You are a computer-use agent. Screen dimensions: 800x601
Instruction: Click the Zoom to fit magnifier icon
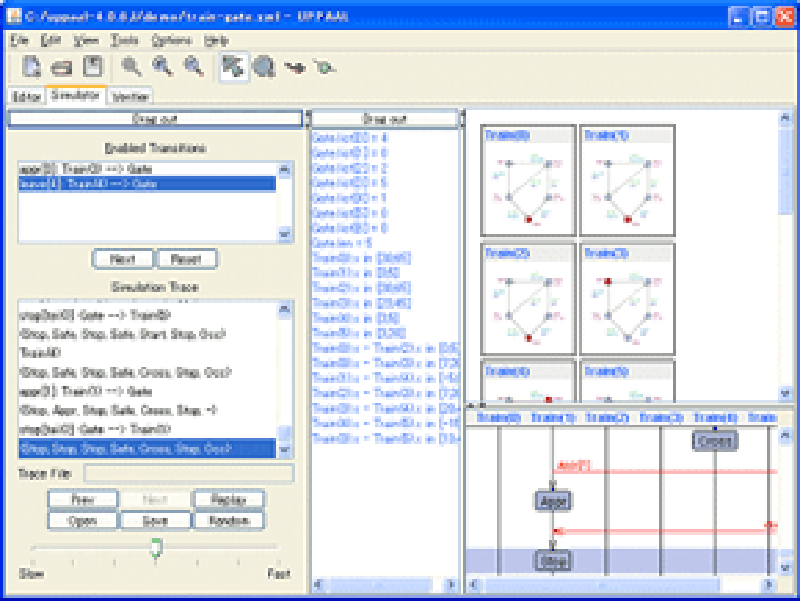pos(131,67)
